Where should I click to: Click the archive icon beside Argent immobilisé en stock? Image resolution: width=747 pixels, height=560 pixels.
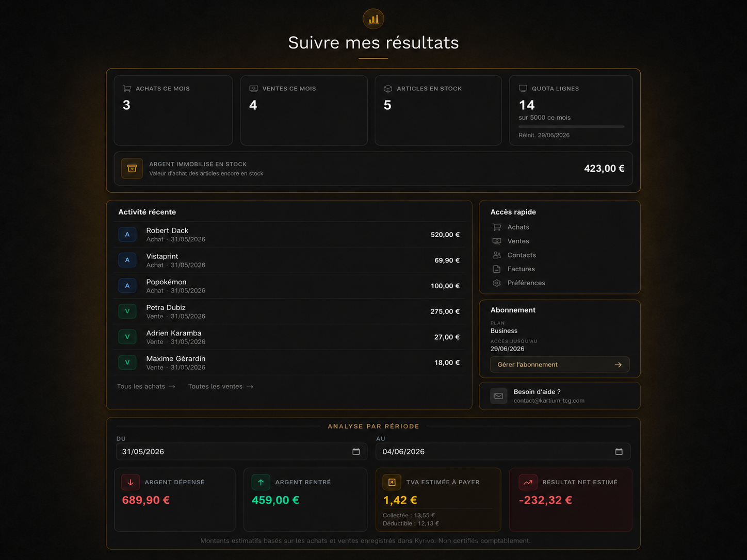pos(132,169)
